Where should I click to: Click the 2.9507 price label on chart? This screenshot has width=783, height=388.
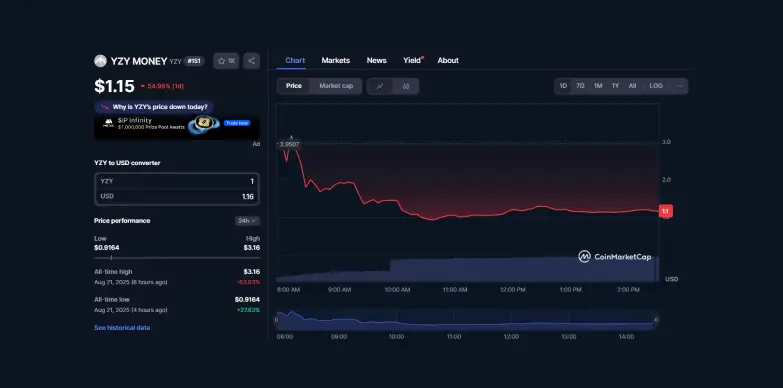coord(289,144)
